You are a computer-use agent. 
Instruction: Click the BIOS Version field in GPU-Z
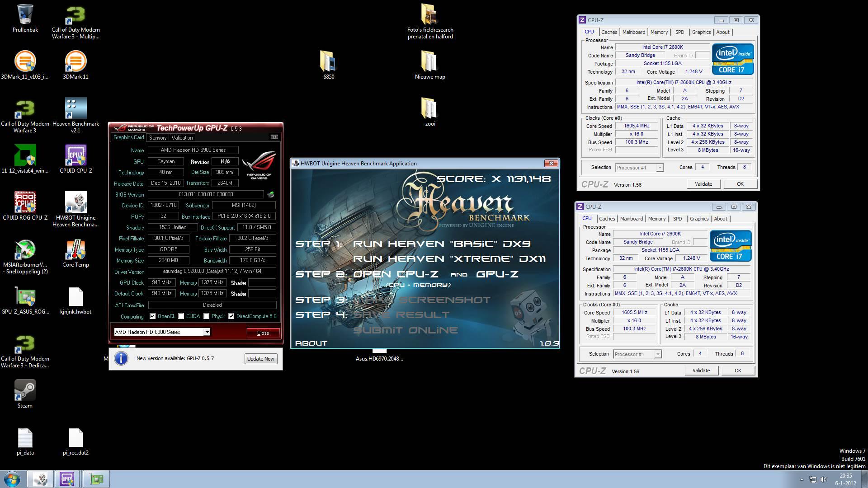[x=206, y=194]
